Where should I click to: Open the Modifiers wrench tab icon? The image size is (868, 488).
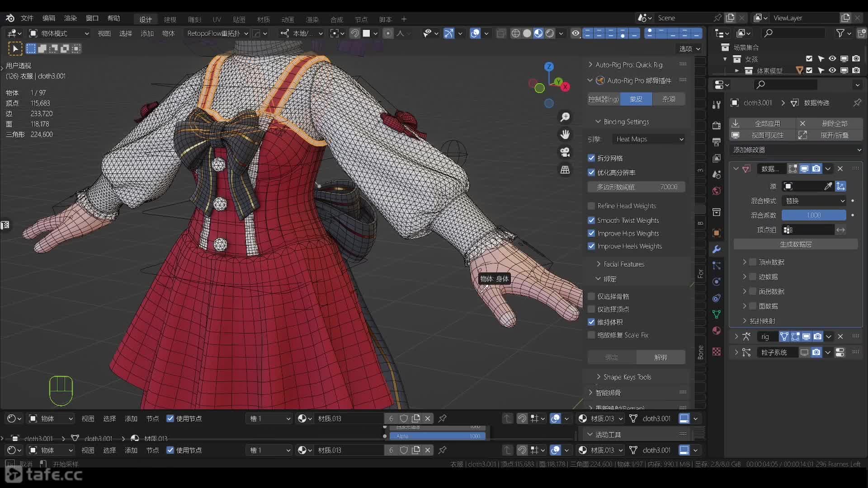717,249
